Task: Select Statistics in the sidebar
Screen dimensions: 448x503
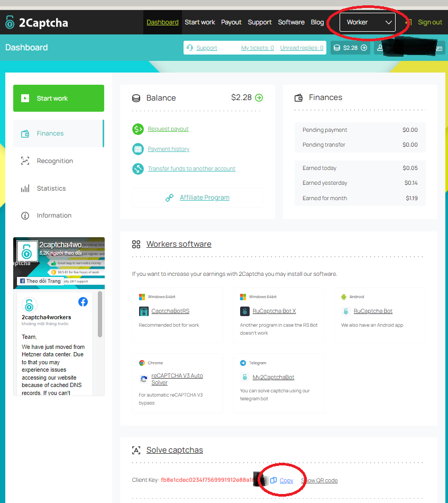Action: [x=51, y=188]
